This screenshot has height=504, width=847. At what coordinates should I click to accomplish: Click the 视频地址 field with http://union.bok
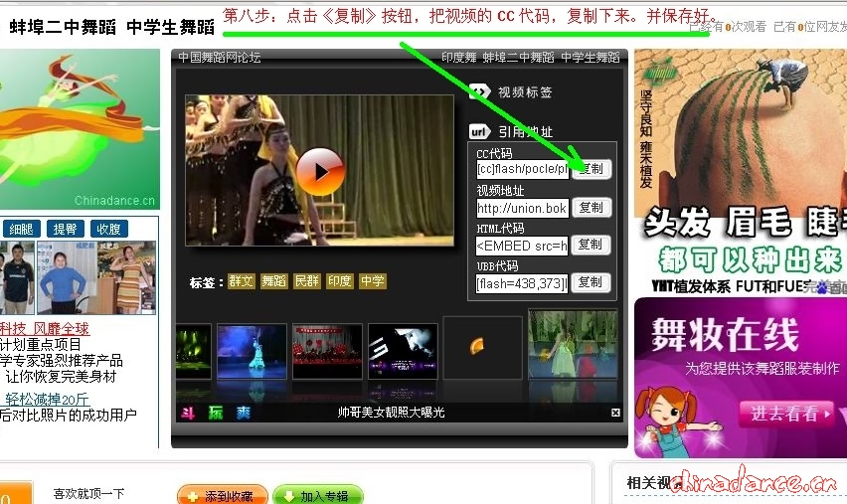[x=522, y=208]
